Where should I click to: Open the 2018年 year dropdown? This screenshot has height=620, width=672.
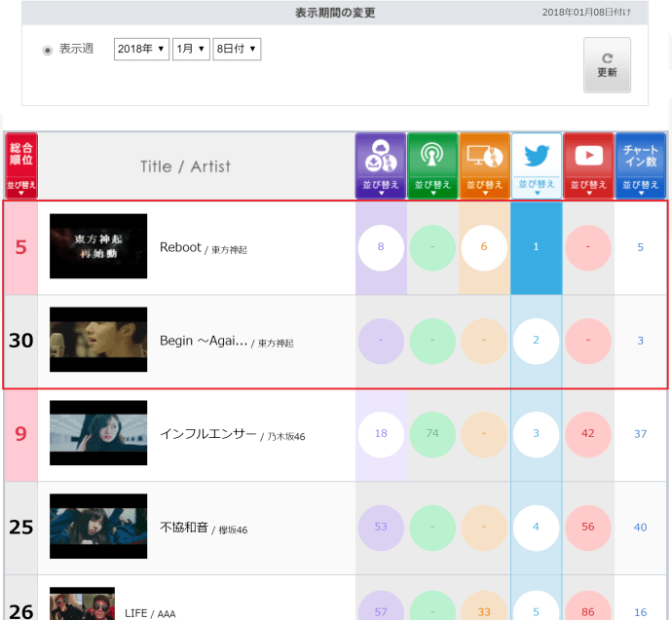pyautogui.click(x=141, y=49)
